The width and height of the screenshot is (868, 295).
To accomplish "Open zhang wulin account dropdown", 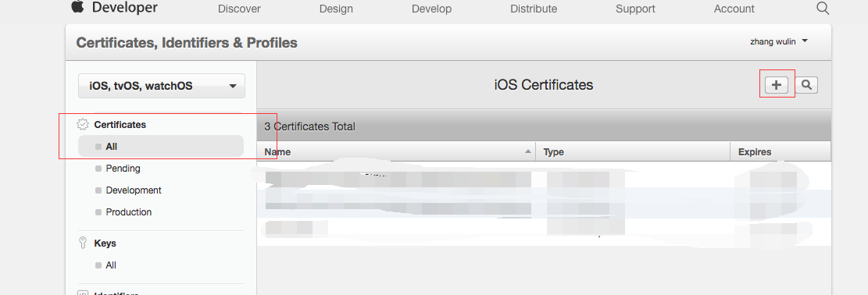I will 779,41.
